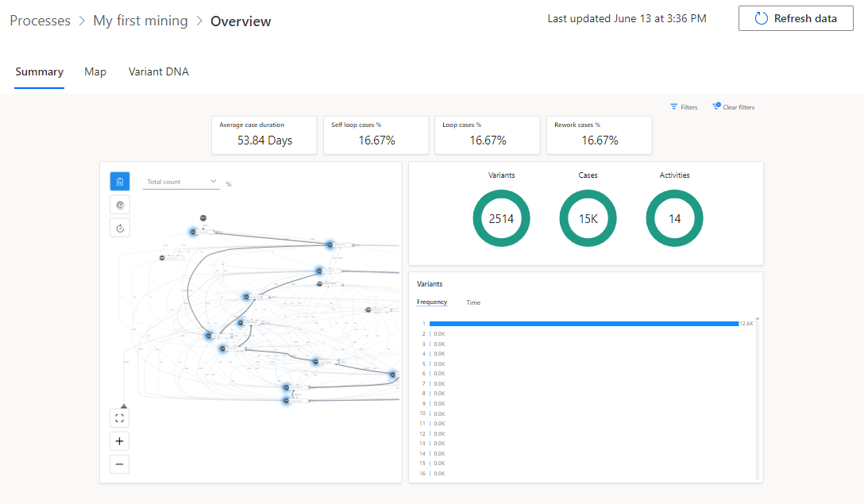
Task: Click the Last updated June 13 text
Action: [x=627, y=19]
